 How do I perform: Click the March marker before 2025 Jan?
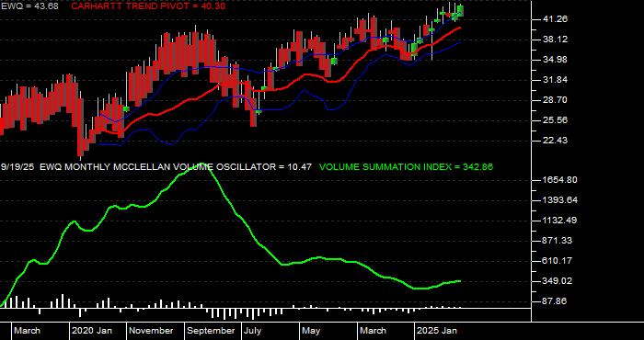(373, 331)
